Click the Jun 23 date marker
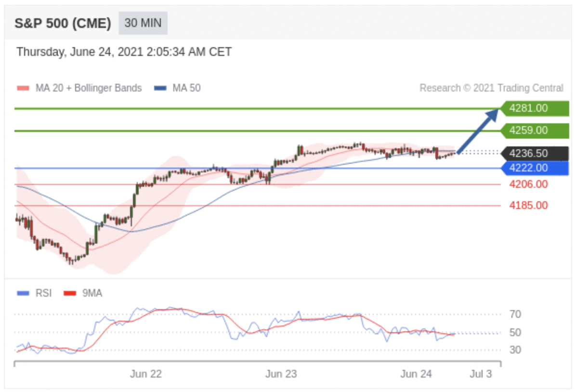575x392 pixels. [x=281, y=374]
